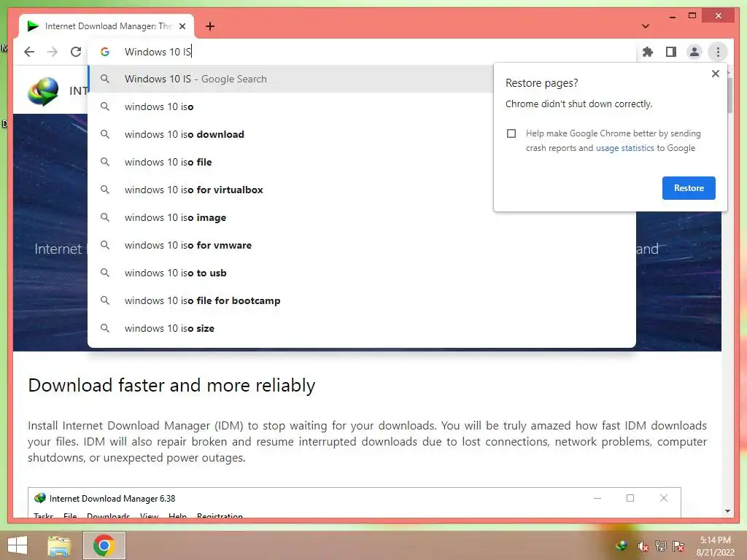Reload the page with refresh icon
Screen dimensions: 747x560
tap(76, 52)
